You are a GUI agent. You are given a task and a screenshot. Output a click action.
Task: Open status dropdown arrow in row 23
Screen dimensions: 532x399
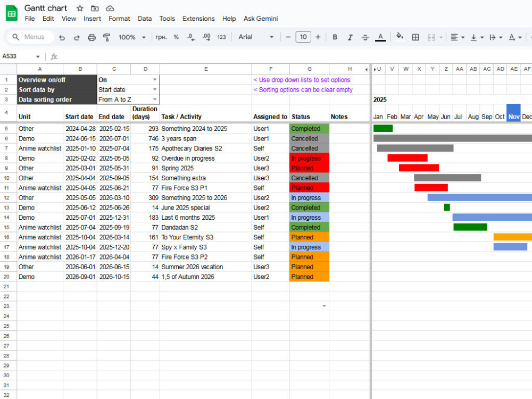coord(324,306)
